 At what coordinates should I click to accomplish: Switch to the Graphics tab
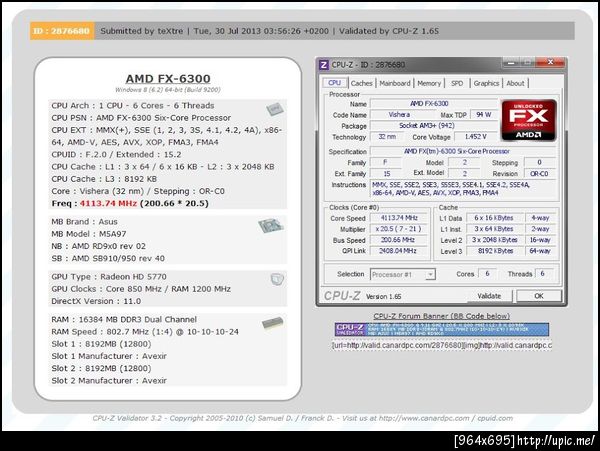coord(486,83)
